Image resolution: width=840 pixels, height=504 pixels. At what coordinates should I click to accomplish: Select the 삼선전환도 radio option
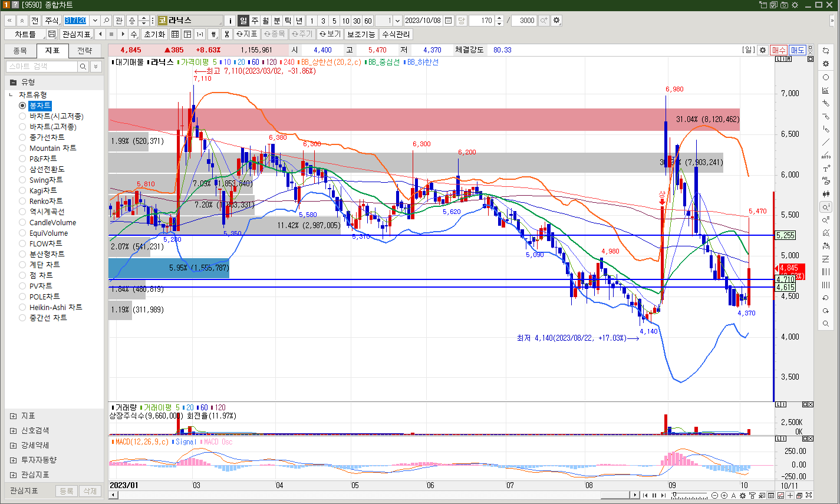coord(22,169)
